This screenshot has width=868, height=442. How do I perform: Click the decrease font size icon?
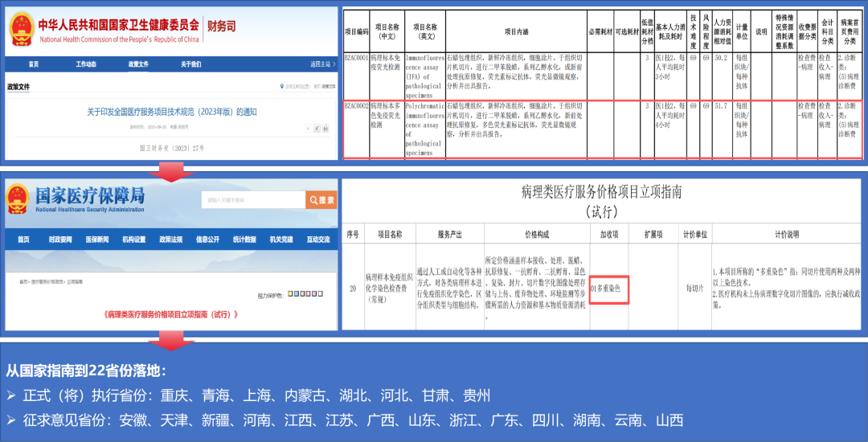click(309, 129)
